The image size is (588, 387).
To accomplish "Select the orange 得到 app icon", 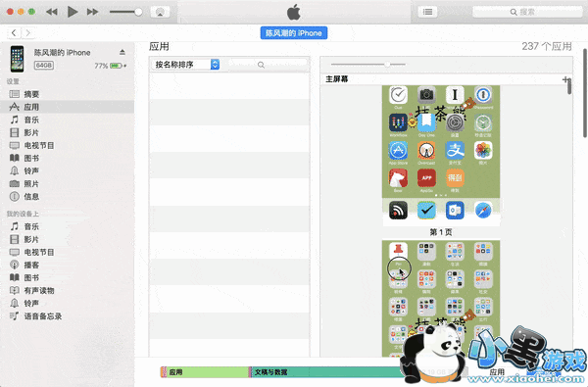I will pyautogui.click(x=455, y=178).
